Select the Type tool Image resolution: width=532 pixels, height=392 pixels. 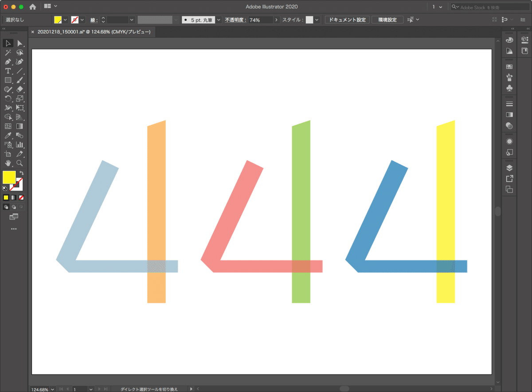[x=8, y=71]
